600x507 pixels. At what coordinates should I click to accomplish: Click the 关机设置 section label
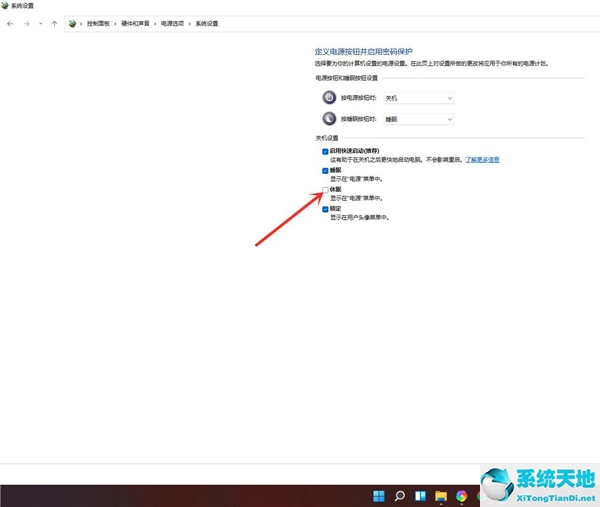point(327,138)
